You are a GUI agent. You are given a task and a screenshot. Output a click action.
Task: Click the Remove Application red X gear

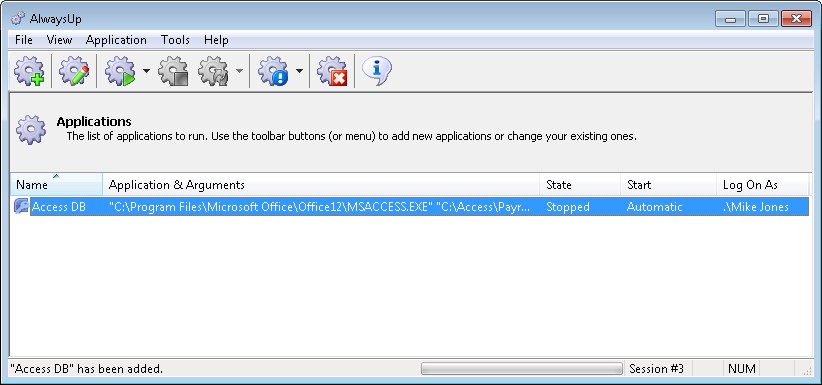pos(332,71)
